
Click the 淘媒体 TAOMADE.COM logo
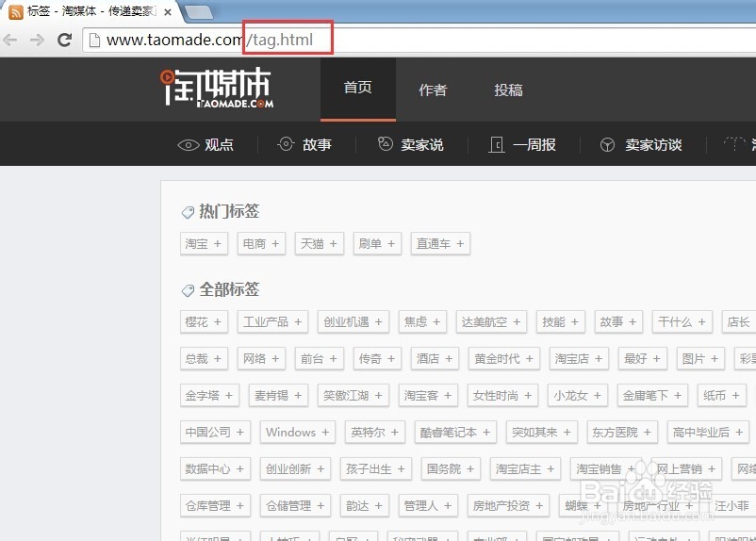point(217,88)
